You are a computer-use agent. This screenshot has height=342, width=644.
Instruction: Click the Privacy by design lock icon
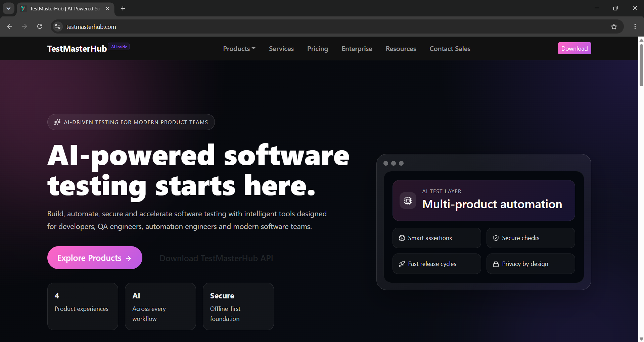tap(496, 264)
